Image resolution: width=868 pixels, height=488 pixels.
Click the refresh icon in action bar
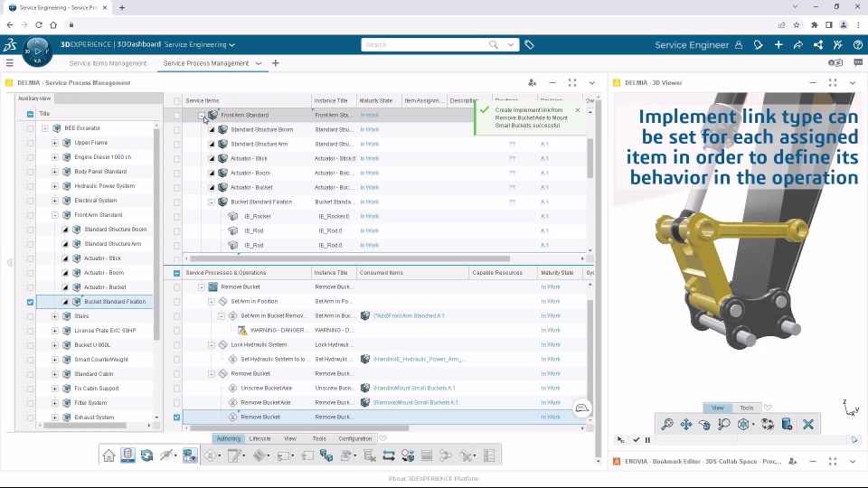[146, 455]
